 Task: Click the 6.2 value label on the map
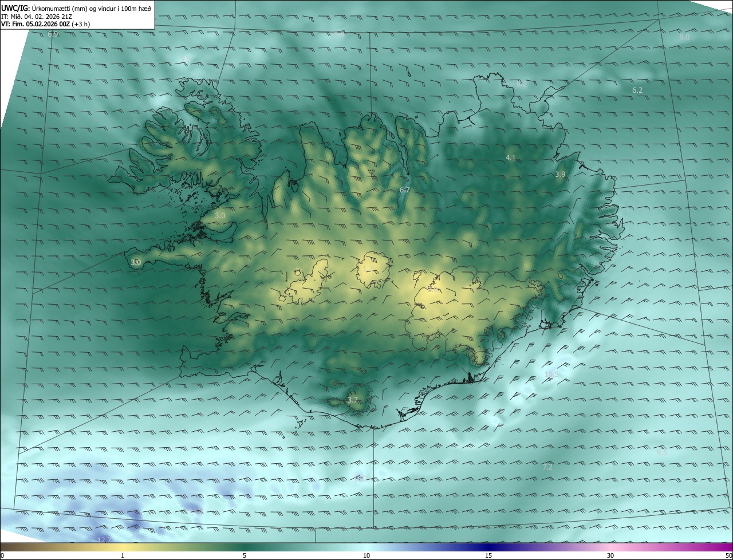tap(637, 90)
